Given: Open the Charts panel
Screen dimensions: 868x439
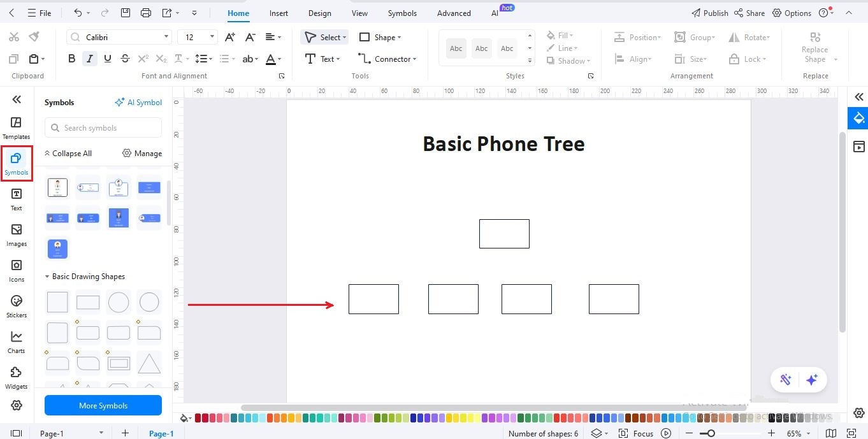Looking at the screenshot, I should pyautogui.click(x=16, y=342).
